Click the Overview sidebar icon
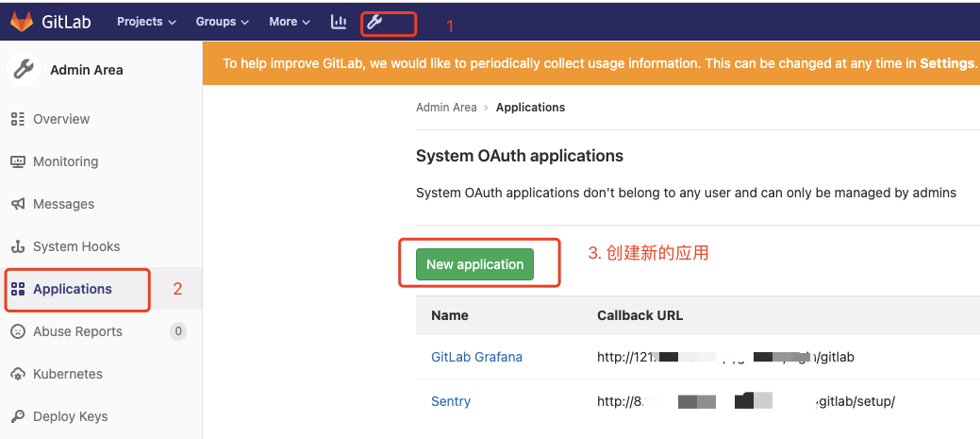Viewport: 980px width, 439px height. [18, 119]
